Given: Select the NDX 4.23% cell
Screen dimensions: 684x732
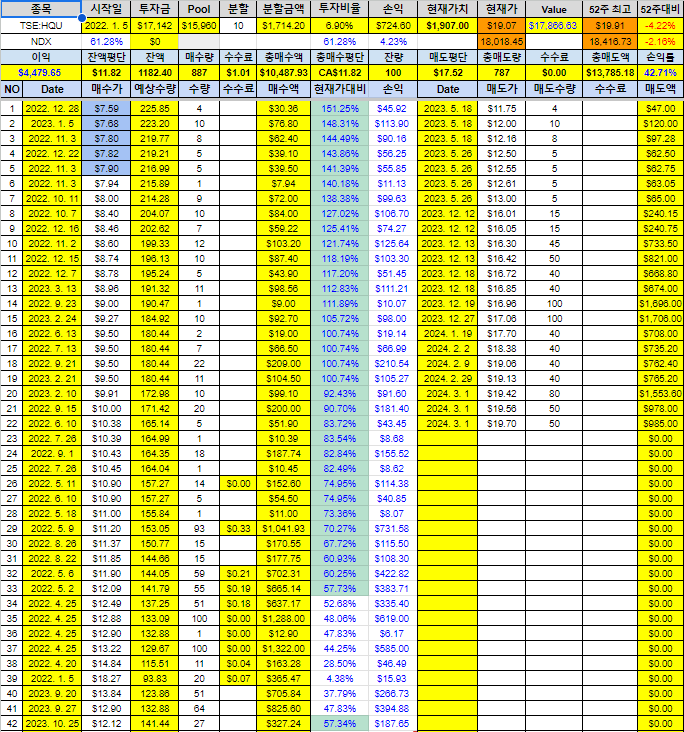Looking at the screenshot, I should pyautogui.click(x=393, y=42).
